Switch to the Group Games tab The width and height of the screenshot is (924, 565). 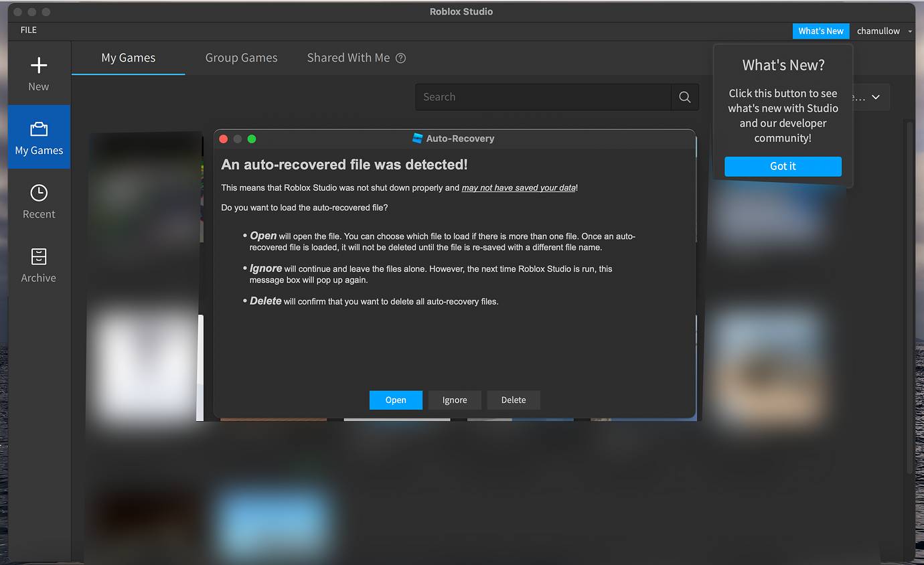point(241,58)
